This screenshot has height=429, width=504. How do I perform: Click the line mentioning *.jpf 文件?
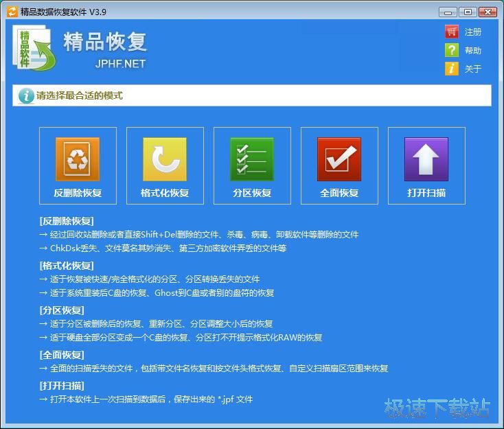[146, 399]
